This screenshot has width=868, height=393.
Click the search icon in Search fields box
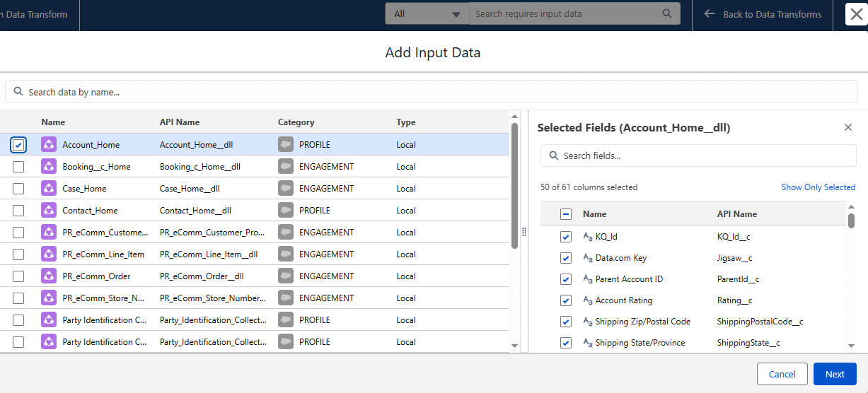point(553,156)
